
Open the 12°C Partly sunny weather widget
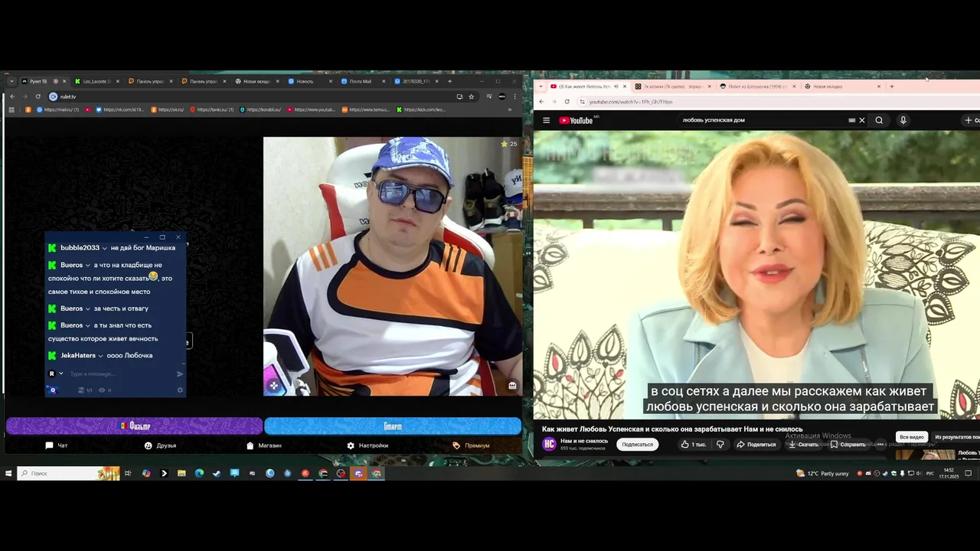[x=823, y=474]
